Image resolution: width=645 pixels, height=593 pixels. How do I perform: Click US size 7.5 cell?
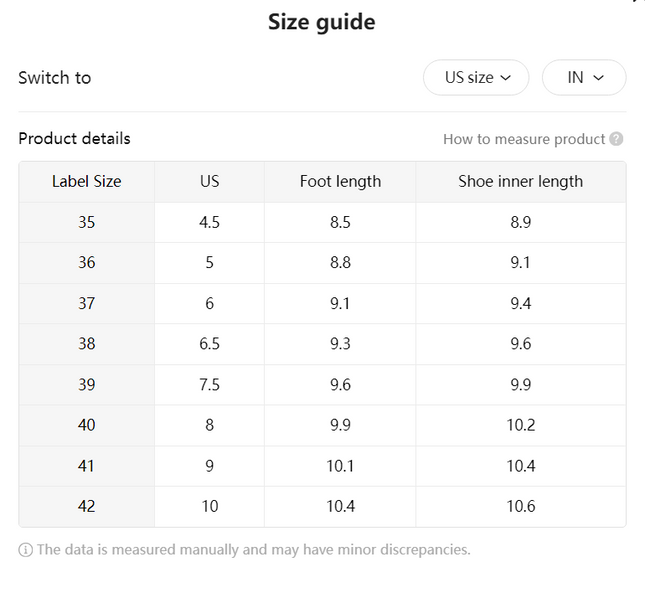click(209, 385)
